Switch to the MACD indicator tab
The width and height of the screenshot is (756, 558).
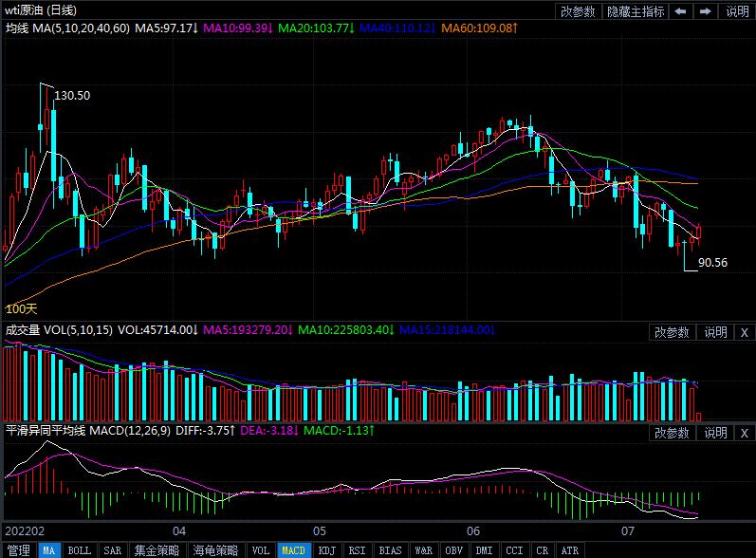[x=294, y=550]
